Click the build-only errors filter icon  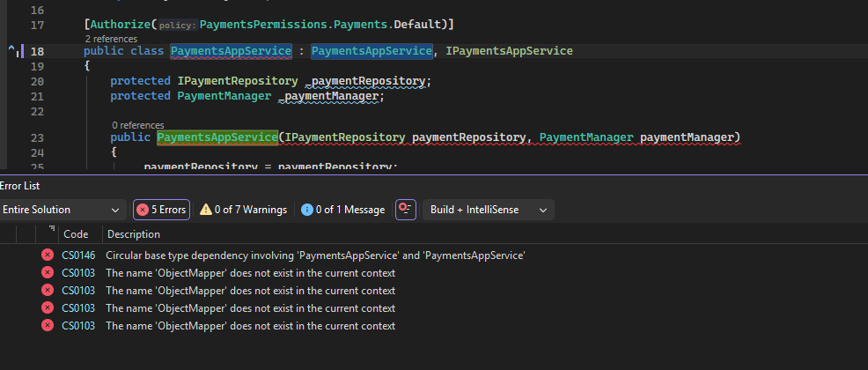(x=405, y=210)
